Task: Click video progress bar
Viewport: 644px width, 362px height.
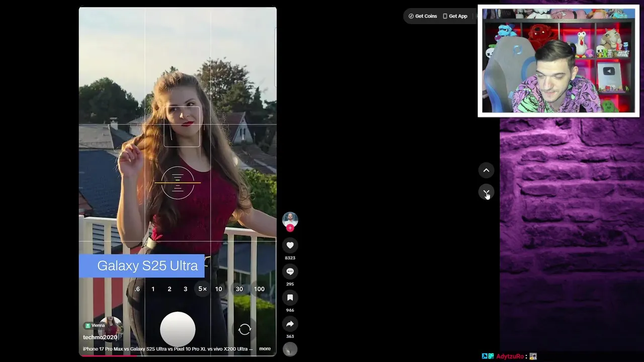Action: point(178,355)
